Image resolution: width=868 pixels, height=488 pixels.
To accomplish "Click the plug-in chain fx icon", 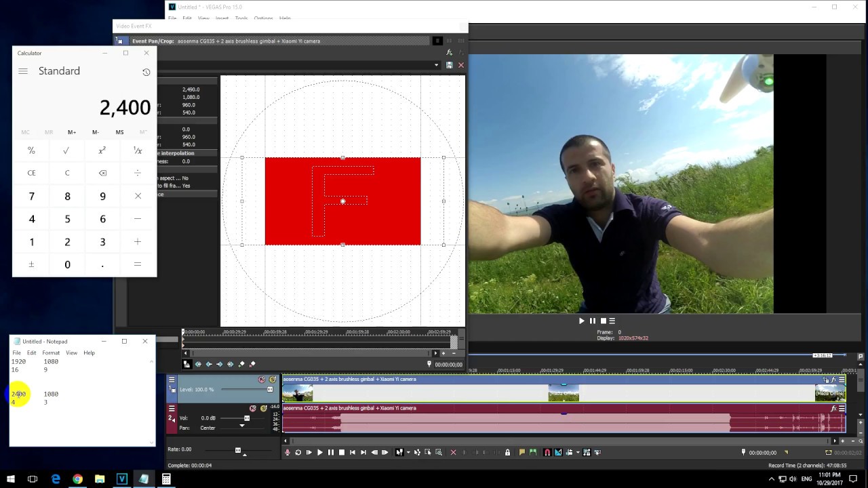I will (449, 52).
